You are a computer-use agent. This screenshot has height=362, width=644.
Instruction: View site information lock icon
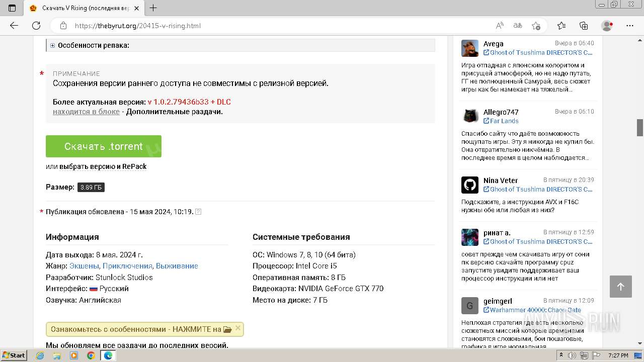[63, 26]
